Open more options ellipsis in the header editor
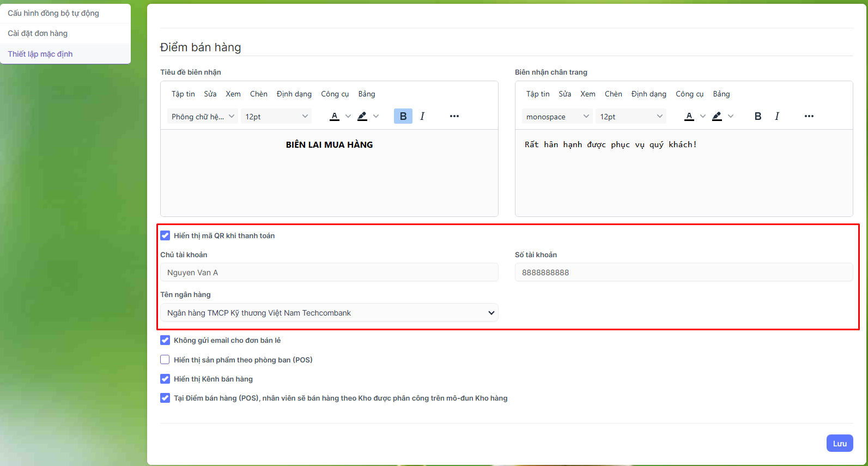 [x=454, y=116]
